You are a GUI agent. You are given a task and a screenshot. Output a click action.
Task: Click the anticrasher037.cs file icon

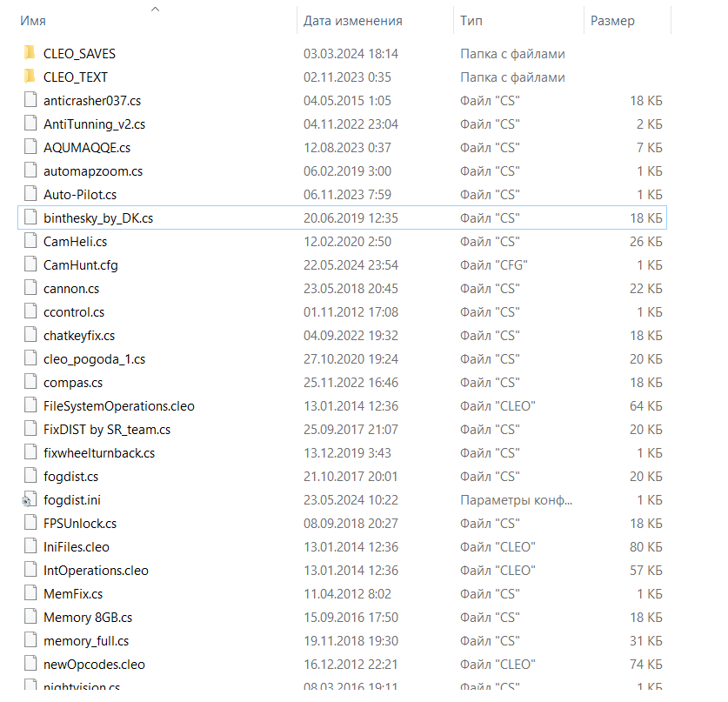tap(29, 100)
